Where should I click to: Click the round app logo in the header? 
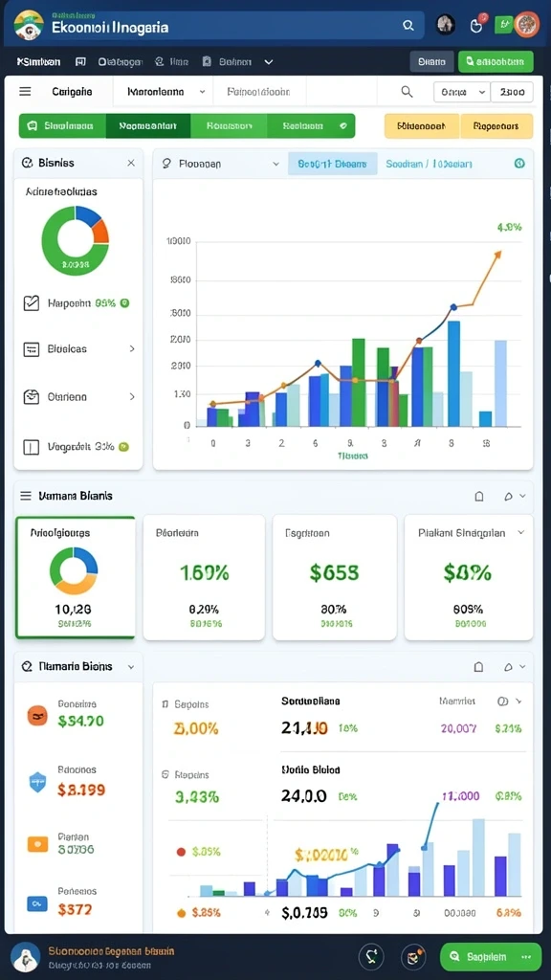(28, 26)
